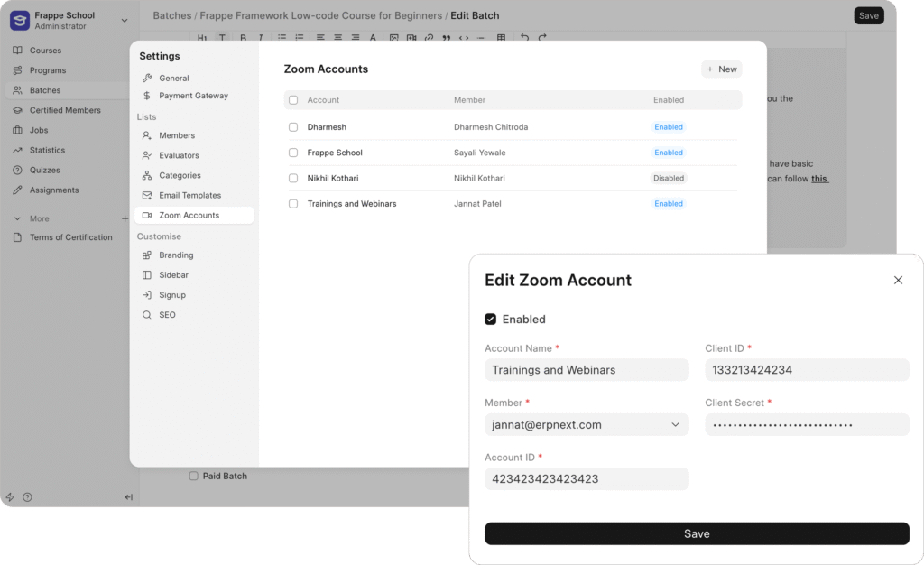
Task: Click the Dharmesh Chitroda member cell
Action: pyautogui.click(x=490, y=127)
